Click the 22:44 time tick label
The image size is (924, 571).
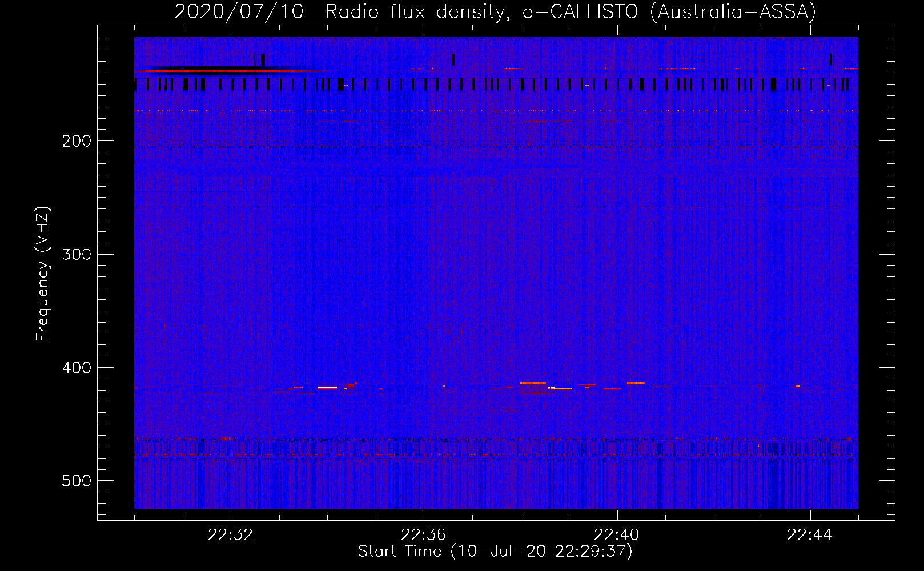tap(810, 535)
